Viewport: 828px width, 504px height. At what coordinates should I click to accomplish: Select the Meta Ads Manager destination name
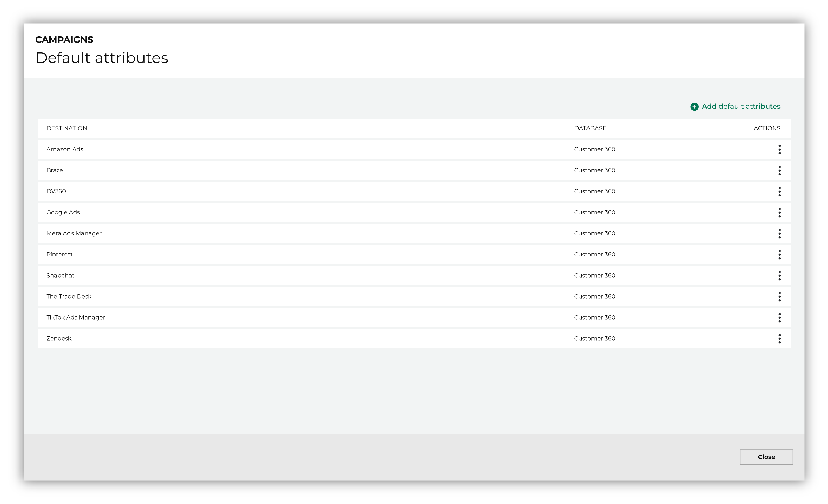pos(74,233)
